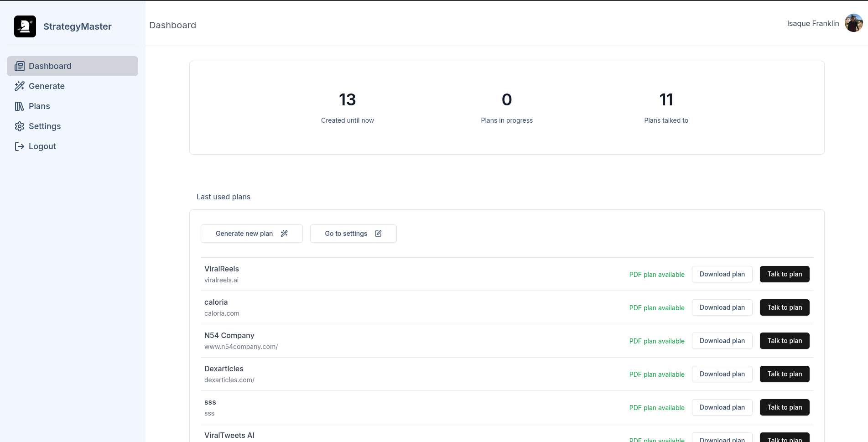Click the caloria plan title
Screen dimensions: 868x442
pyautogui.click(x=216, y=302)
